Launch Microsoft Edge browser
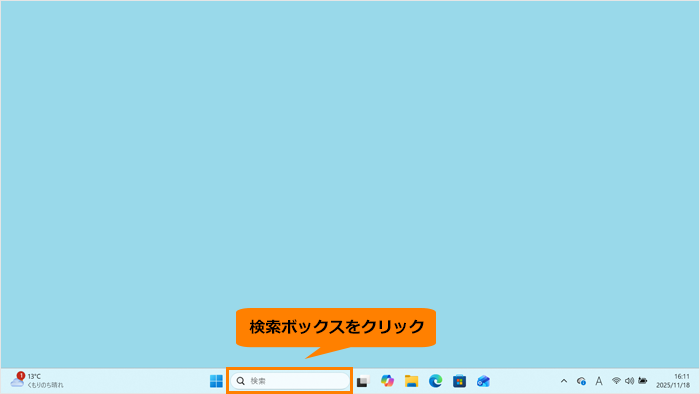 435,381
